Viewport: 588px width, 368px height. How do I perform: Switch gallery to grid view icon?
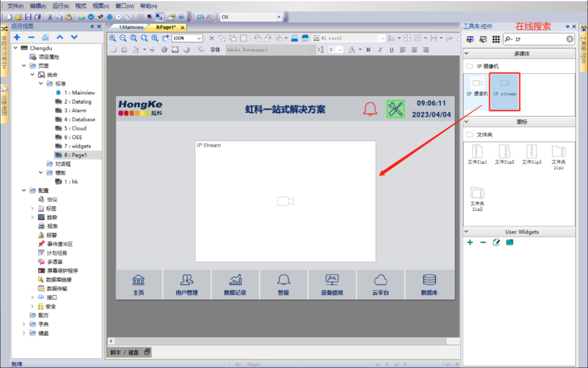click(x=496, y=39)
